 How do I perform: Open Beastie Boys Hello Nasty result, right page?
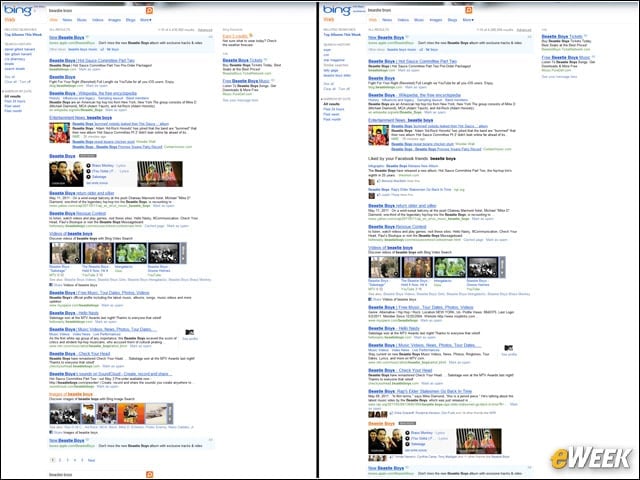pyautogui.click(x=394, y=328)
